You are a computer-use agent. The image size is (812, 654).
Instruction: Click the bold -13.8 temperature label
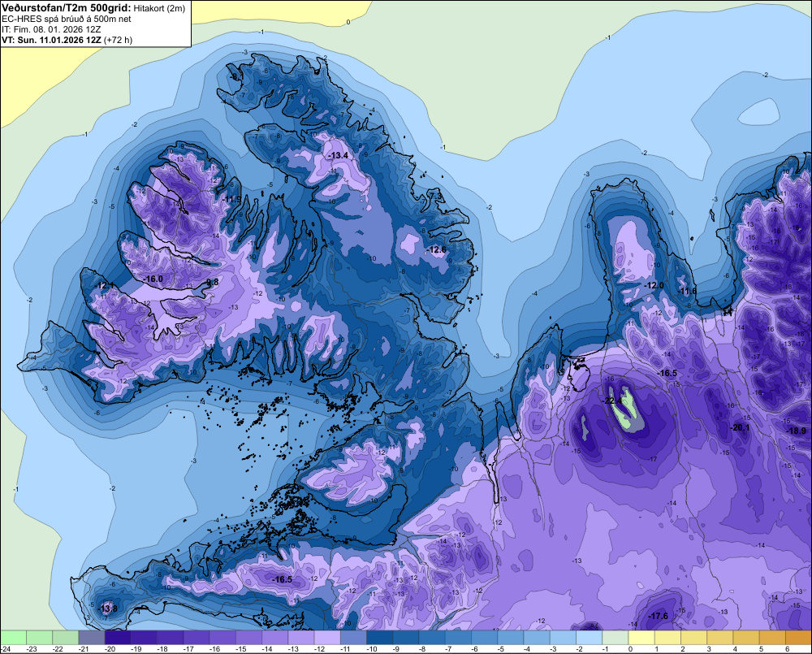tap(107, 609)
